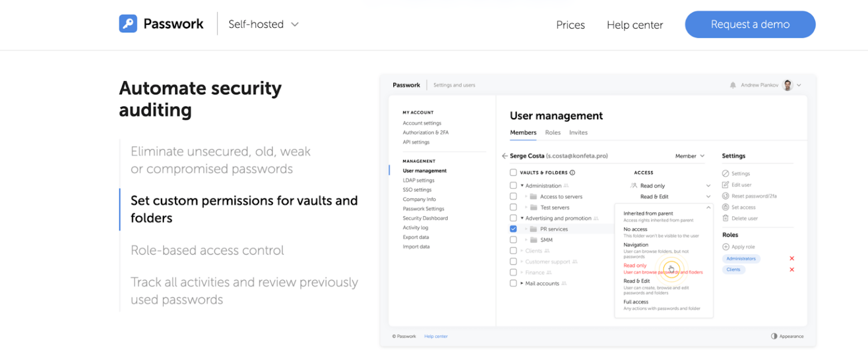Switch to the Members tab
Image resolution: width=868 pixels, height=363 pixels.
[523, 133]
